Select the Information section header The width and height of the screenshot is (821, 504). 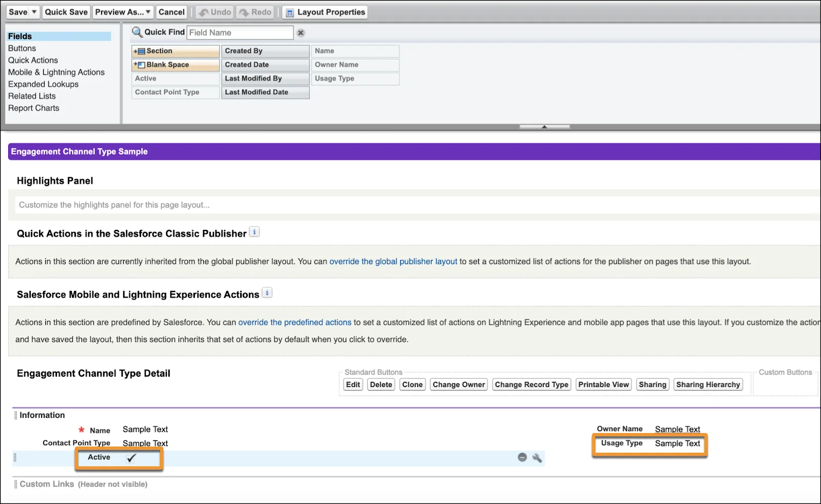point(42,415)
